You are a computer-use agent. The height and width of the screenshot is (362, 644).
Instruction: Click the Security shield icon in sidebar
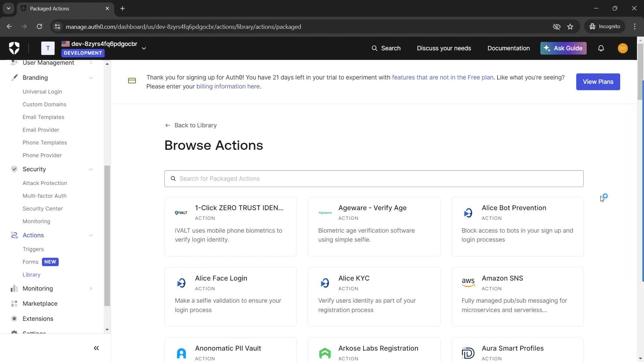tap(14, 169)
